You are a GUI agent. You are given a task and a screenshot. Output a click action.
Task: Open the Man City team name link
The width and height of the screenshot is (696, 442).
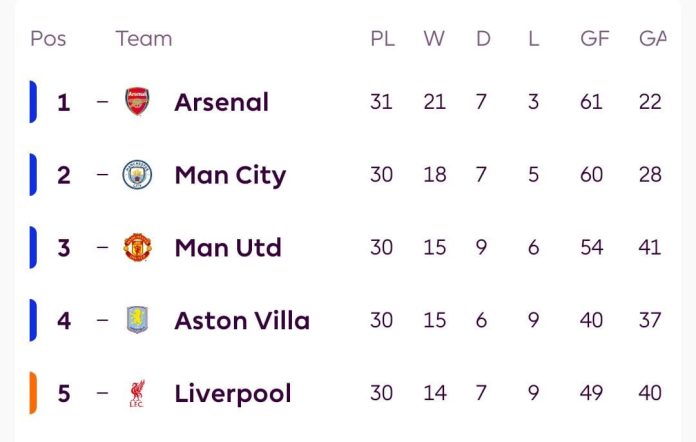(x=230, y=175)
